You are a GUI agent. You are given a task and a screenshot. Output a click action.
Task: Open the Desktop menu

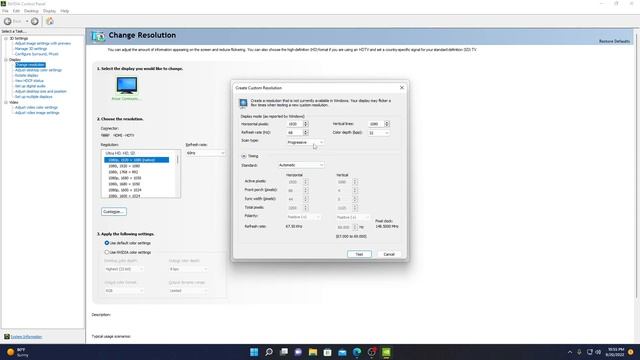tap(31, 11)
